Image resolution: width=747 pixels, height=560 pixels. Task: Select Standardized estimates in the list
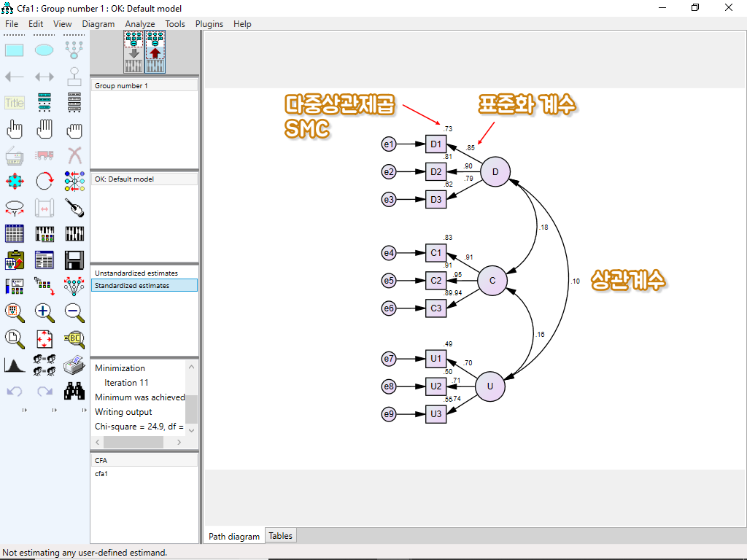tap(144, 285)
